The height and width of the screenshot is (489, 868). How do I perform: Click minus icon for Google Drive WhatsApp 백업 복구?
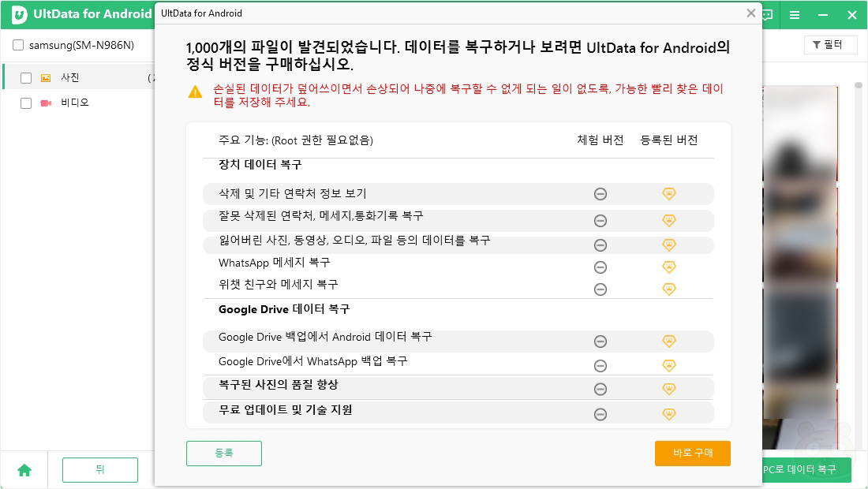(600, 366)
